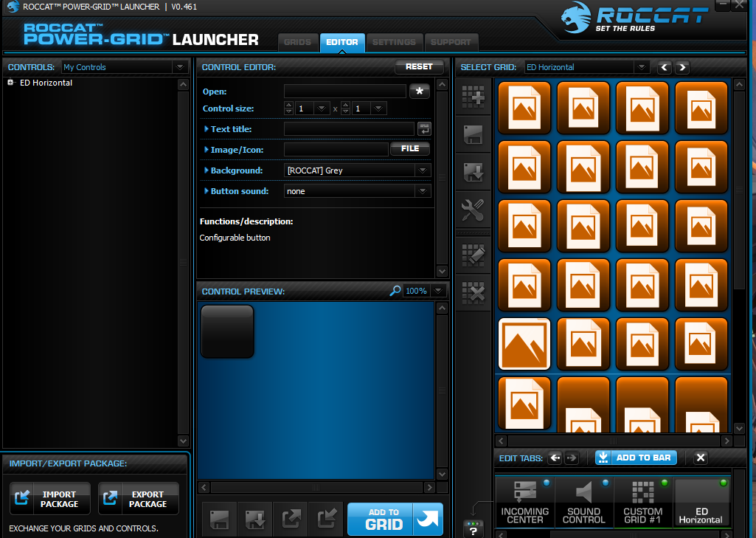Click the ROCCAT logo at top right
This screenshot has height=538, width=756.
coord(634,18)
